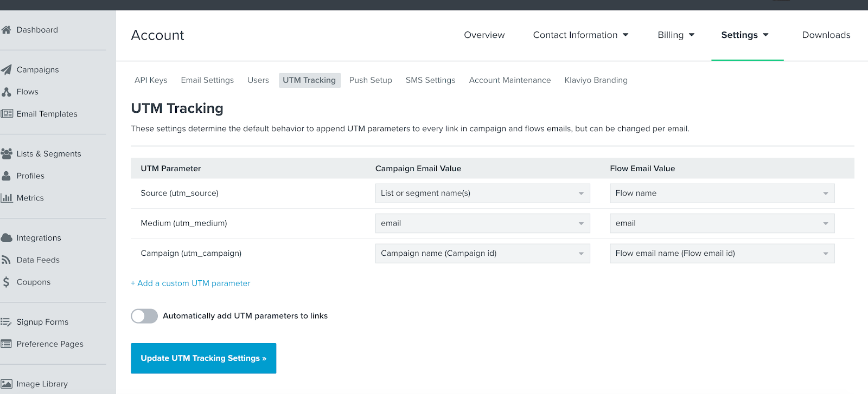Click the Dashboard home icon
Image resolution: width=868 pixels, height=394 pixels.
tap(6, 30)
